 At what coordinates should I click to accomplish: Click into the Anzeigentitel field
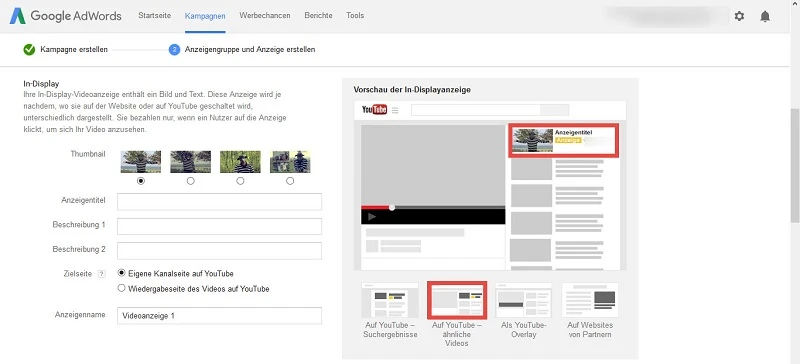(x=219, y=202)
